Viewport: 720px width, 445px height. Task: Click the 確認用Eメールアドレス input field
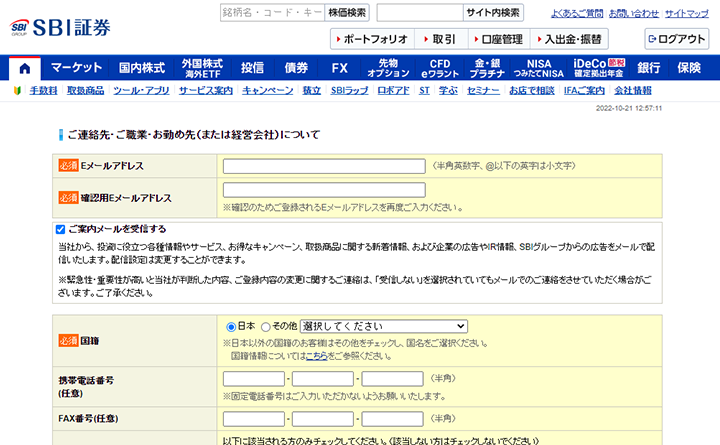(324, 190)
